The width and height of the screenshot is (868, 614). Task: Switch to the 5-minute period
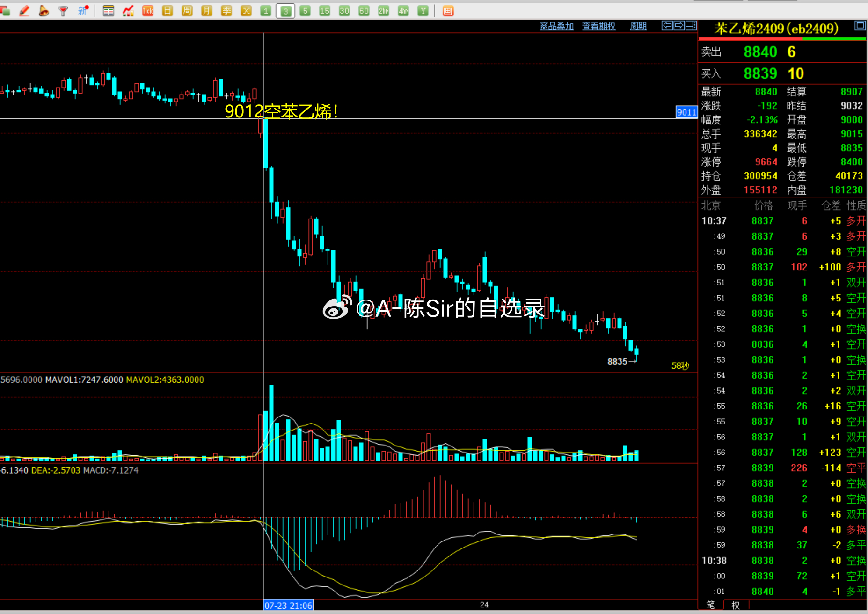click(305, 11)
